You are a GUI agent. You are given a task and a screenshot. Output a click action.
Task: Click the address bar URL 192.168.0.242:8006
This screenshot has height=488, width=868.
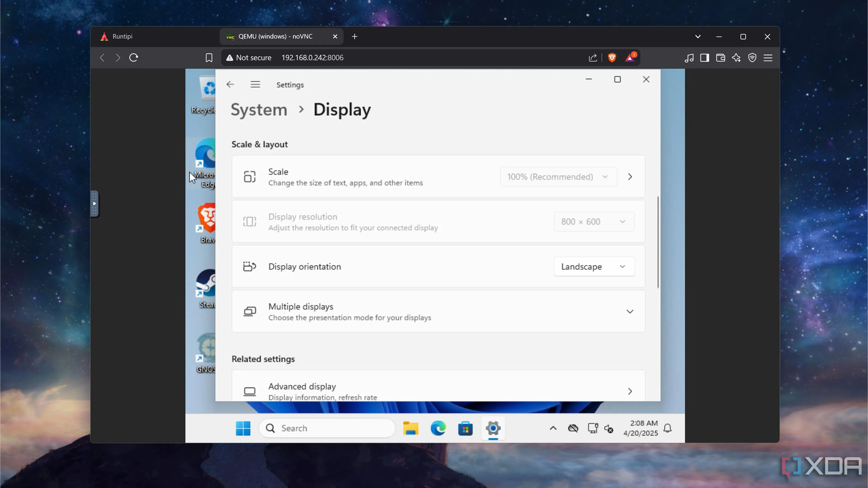pos(312,58)
